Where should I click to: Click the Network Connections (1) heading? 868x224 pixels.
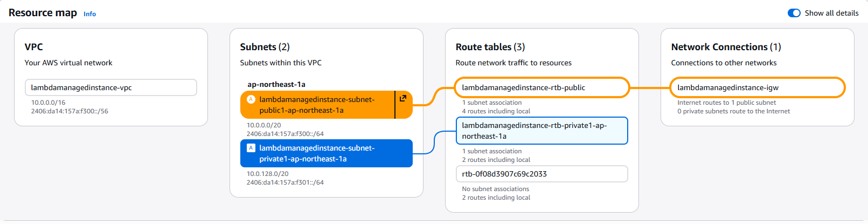click(x=725, y=47)
